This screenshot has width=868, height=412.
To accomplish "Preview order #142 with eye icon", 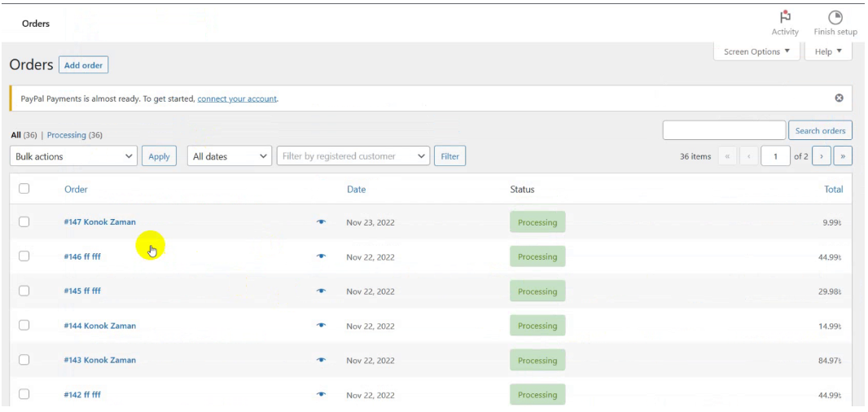I will pos(321,394).
